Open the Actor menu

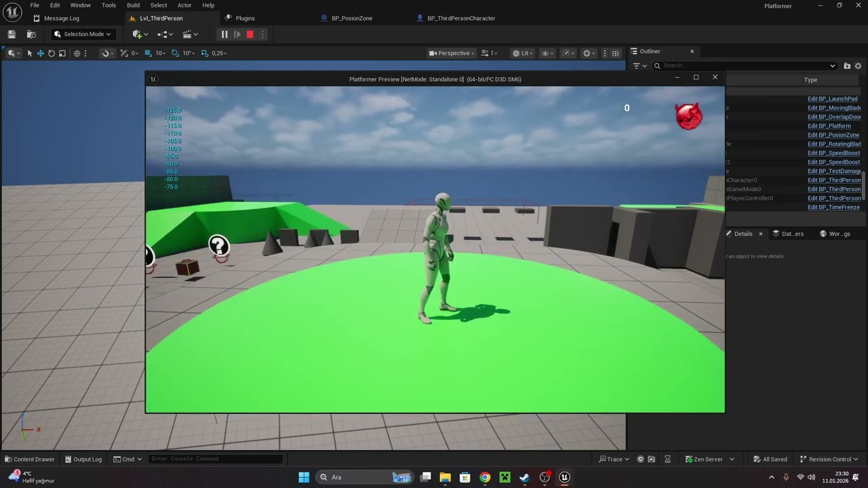184,5
